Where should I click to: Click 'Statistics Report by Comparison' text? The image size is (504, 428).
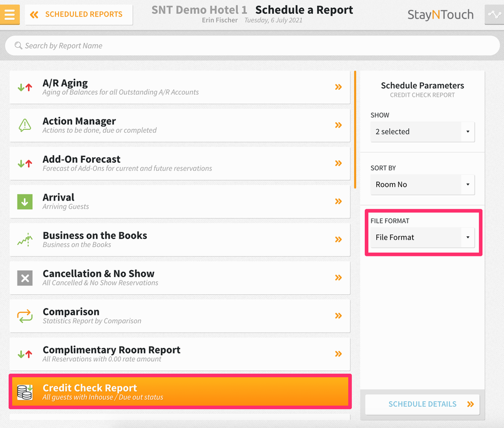tap(92, 321)
